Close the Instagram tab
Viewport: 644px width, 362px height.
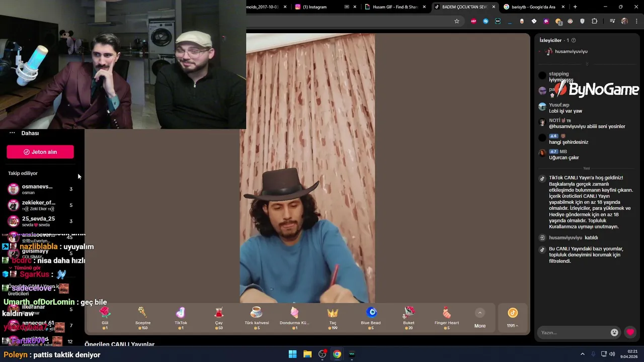tap(355, 7)
